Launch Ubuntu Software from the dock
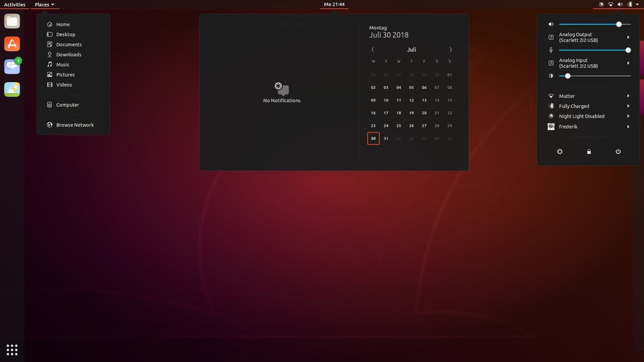 click(x=12, y=44)
